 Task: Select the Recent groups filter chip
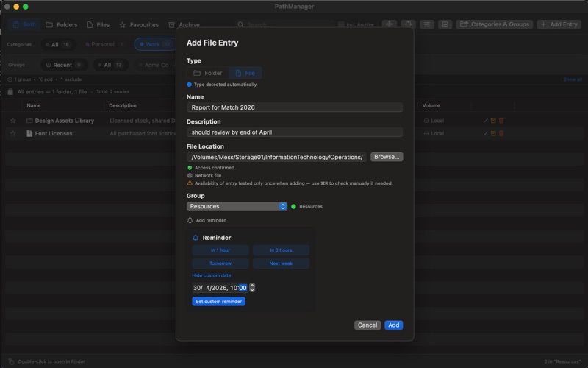click(x=64, y=65)
